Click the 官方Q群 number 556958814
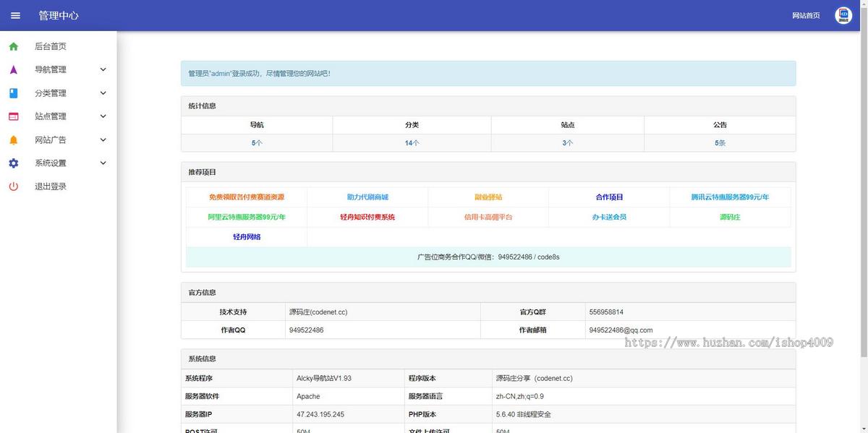Viewport: 868px width, 433px height. (606, 312)
